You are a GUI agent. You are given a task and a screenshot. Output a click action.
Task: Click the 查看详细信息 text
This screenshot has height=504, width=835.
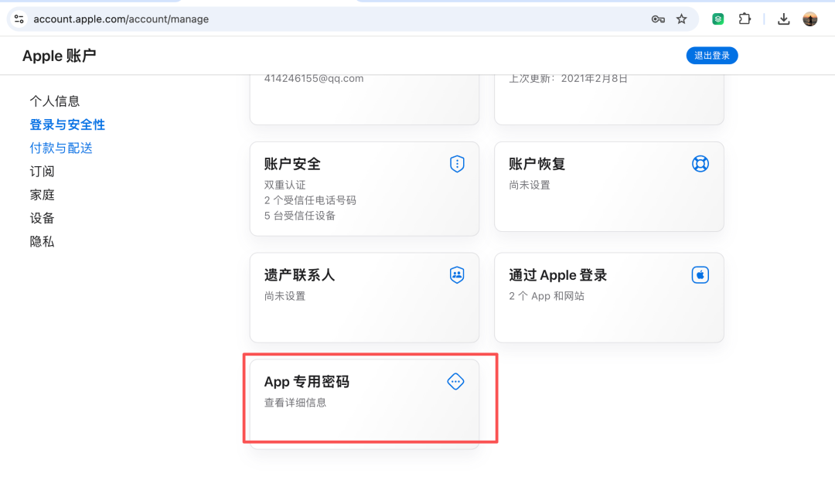coord(295,403)
